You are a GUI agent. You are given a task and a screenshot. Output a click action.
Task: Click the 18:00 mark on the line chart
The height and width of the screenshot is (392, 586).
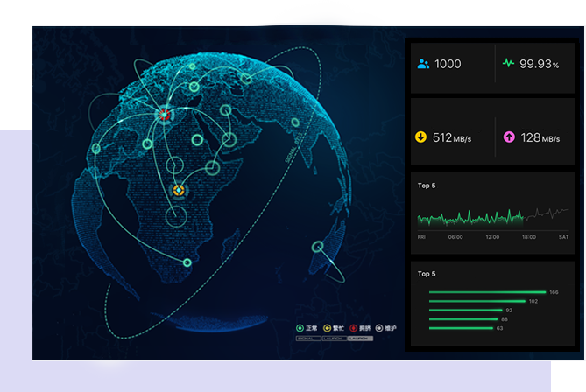coord(528,236)
